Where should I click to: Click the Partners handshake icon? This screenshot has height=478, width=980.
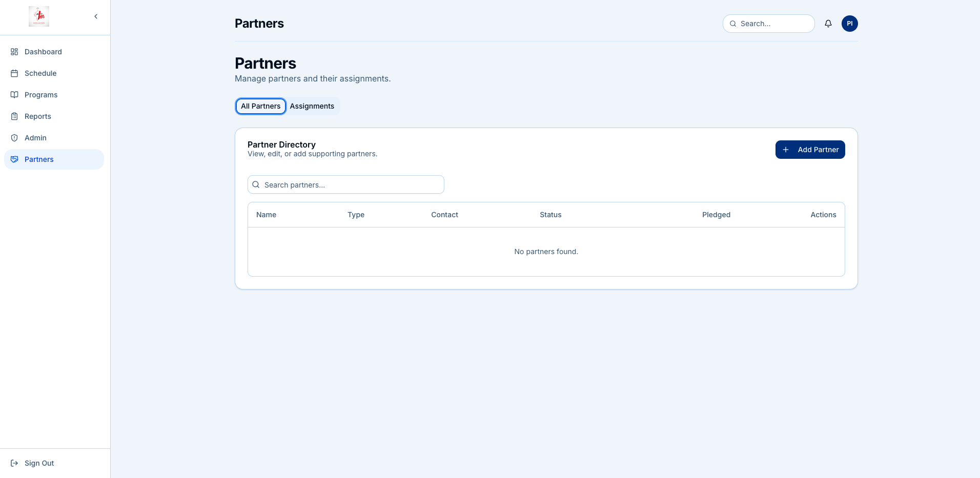tap(14, 159)
